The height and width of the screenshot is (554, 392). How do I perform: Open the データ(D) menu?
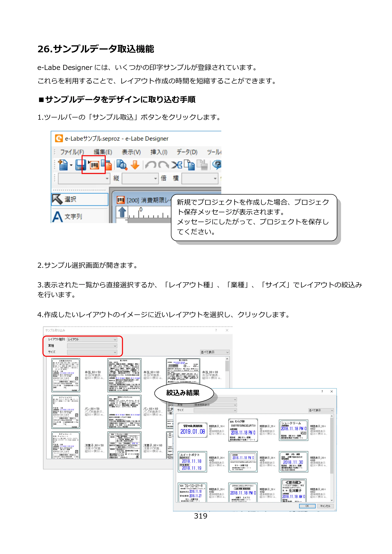tap(187, 152)
